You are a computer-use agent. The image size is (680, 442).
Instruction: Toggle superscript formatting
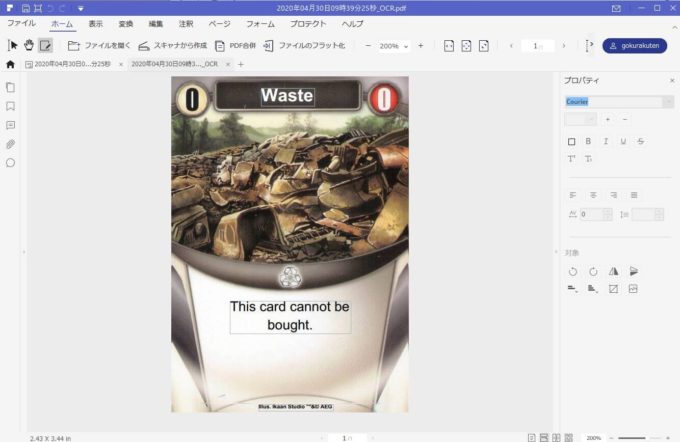point(572,159)
